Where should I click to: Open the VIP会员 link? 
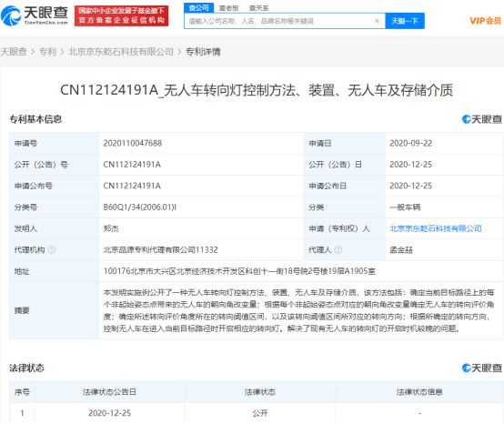click(485, 21)
